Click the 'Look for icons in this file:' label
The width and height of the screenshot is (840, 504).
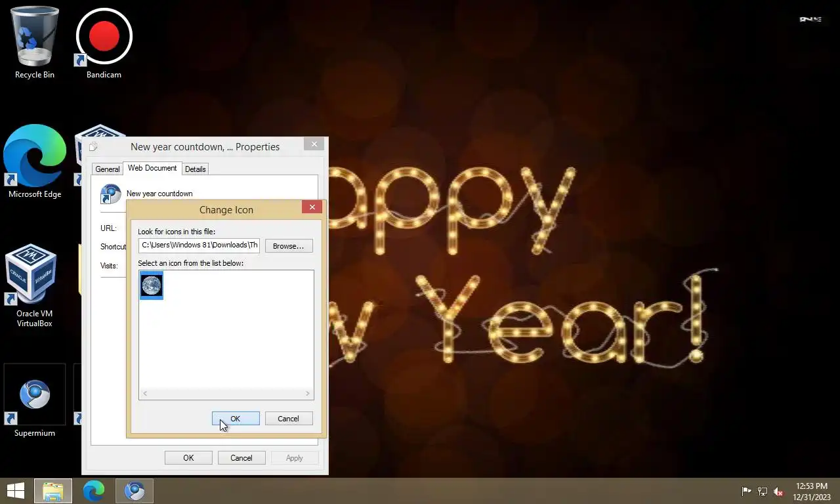click(177, 232)
